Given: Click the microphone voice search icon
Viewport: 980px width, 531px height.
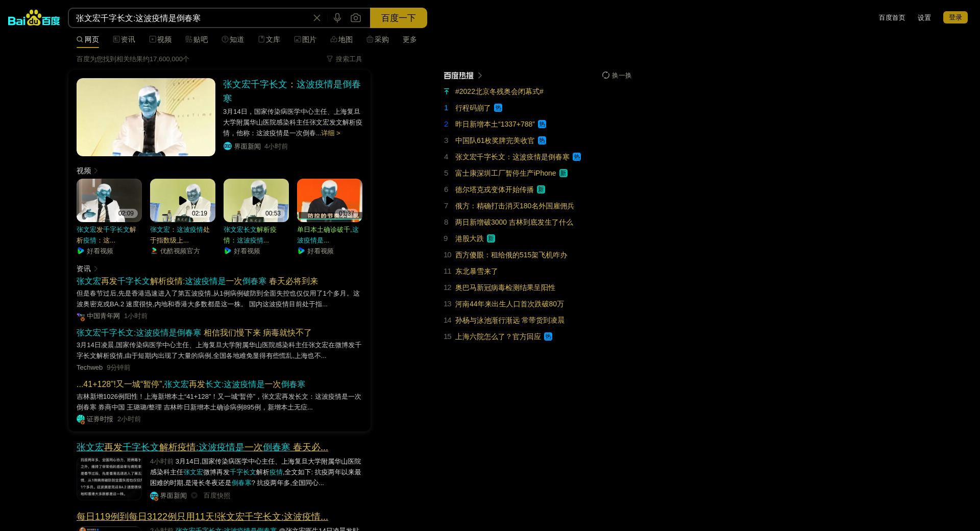Looking at the screenshot, I should (337, 18).
